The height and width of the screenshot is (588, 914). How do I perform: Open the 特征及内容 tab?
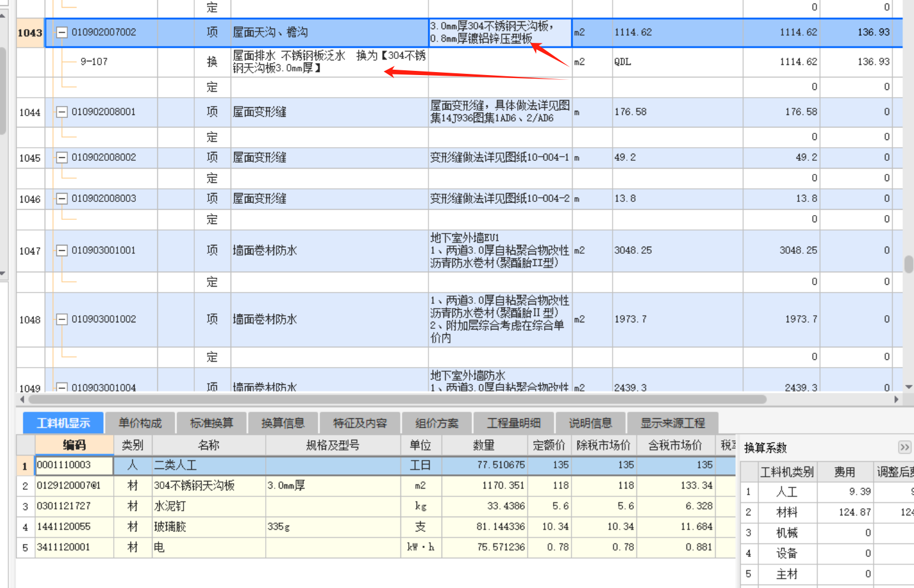pyautogui.click(x=360, y=423)
